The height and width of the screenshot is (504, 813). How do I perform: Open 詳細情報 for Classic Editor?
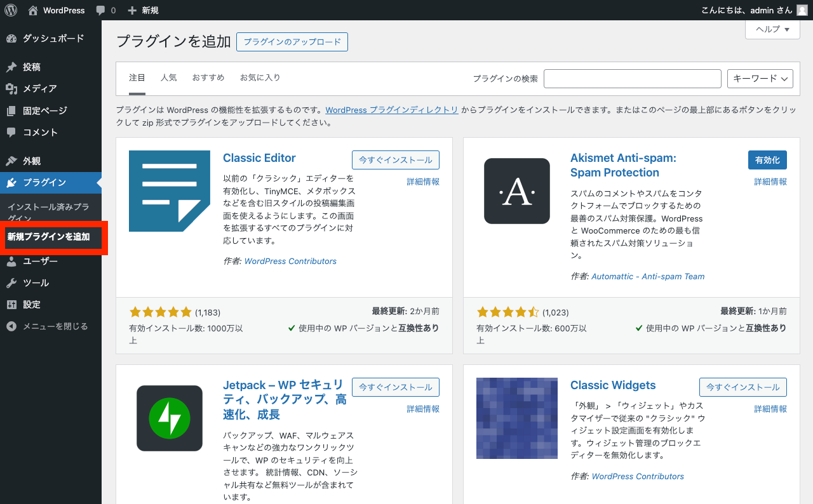coord(423,182)
